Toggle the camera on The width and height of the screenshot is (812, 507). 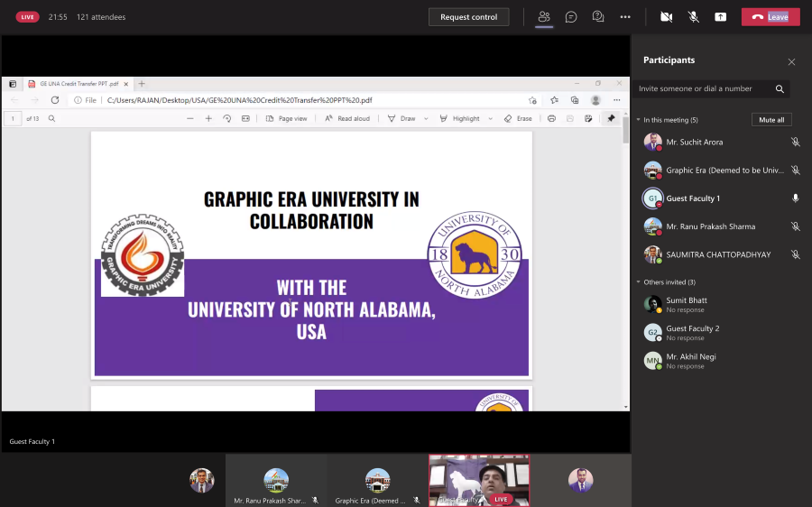[667, 17]
